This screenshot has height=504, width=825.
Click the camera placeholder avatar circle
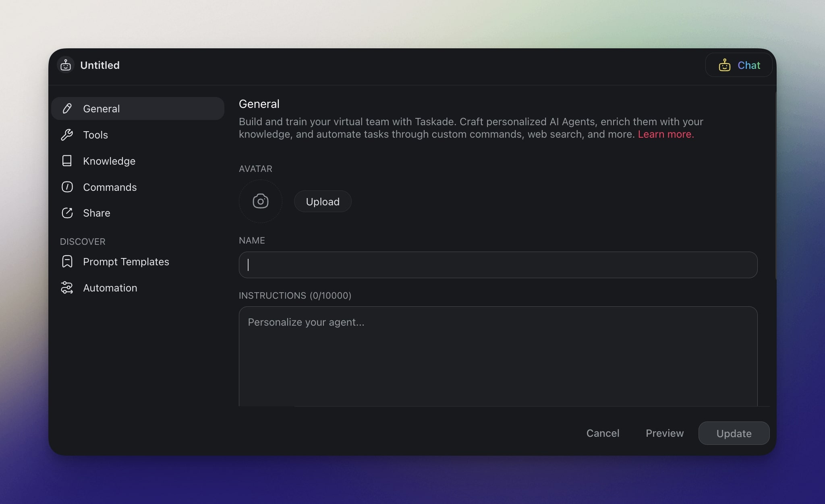pos(260,201)
